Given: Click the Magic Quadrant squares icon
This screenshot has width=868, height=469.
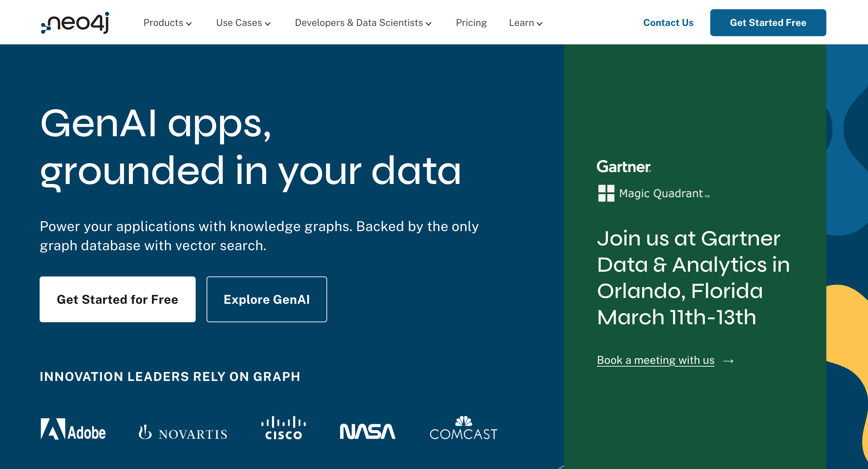Looking at the screenshot, I should point(606,193).
